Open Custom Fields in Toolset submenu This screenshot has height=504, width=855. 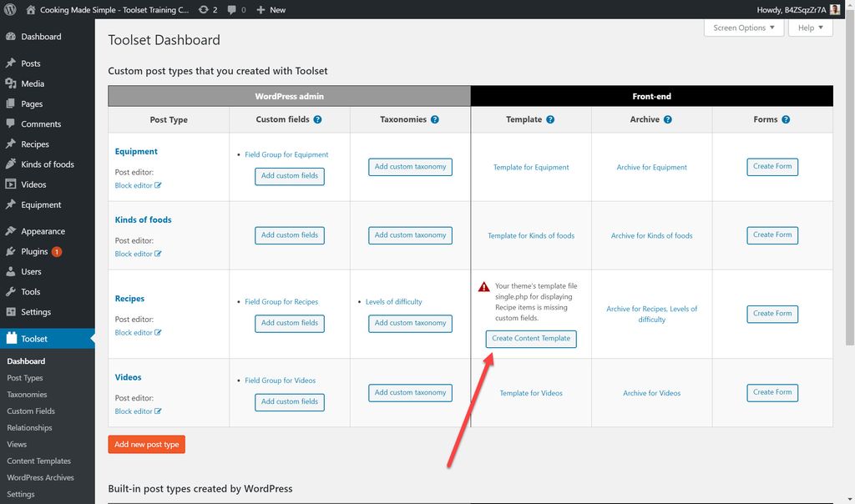click(x=31, y=411)
